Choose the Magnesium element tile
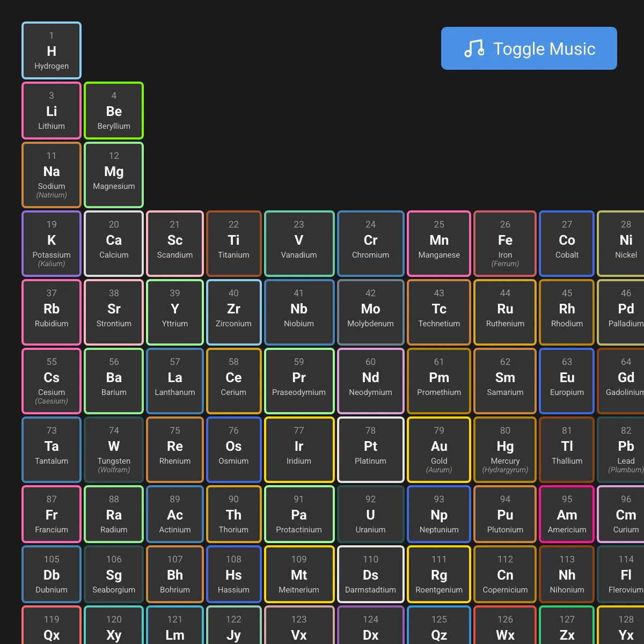Screen dimensions: 644x644 tap(114, 175)
